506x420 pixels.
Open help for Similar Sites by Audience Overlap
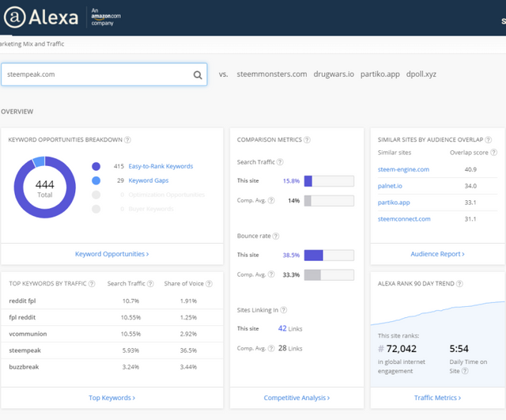pos(489,140)
